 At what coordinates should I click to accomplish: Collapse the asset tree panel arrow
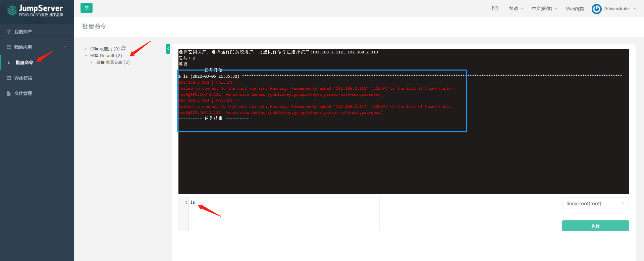168,49
